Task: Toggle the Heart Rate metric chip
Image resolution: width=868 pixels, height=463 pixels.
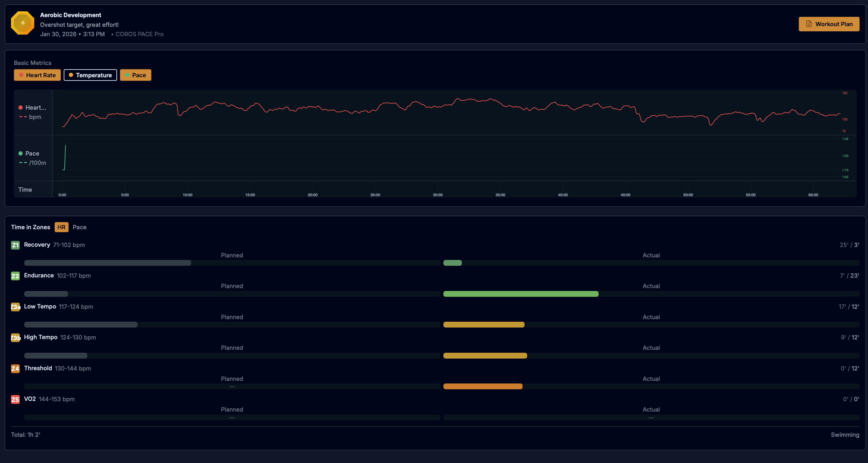Action: coord(38,75)
